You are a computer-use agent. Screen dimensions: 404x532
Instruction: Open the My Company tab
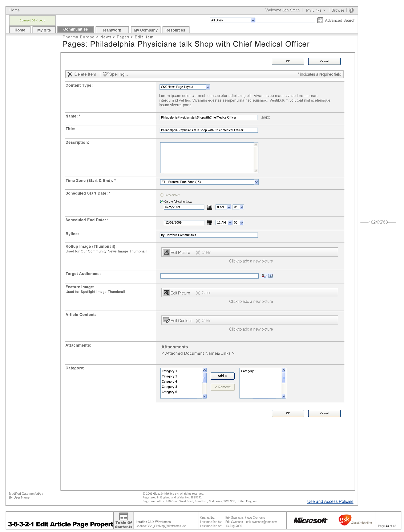145,30
